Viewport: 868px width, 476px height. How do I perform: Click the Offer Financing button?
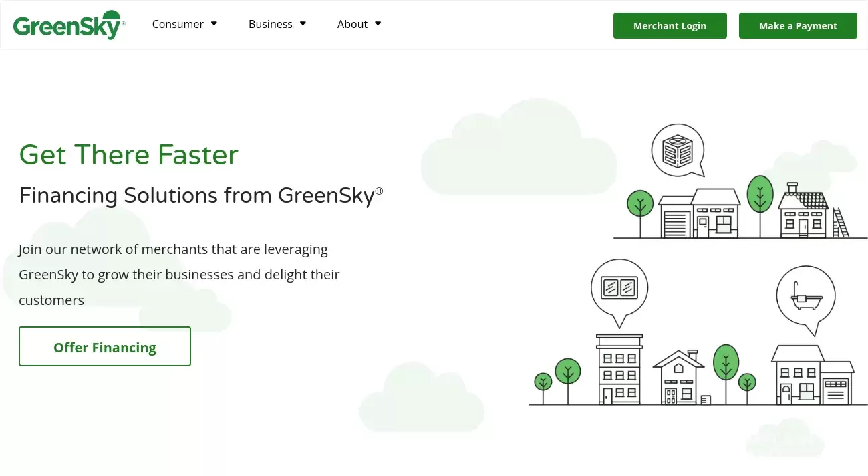coord(105,347)
